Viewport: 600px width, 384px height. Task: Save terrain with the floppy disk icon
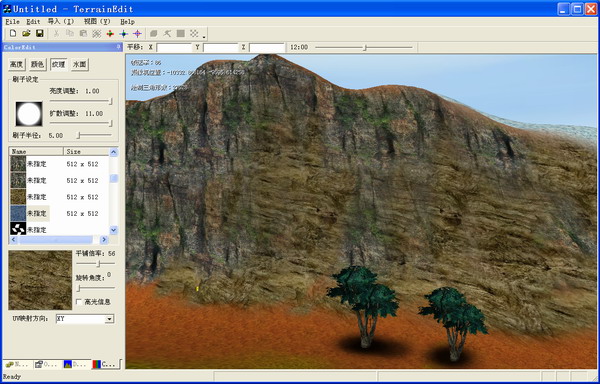tap(39, 34)
